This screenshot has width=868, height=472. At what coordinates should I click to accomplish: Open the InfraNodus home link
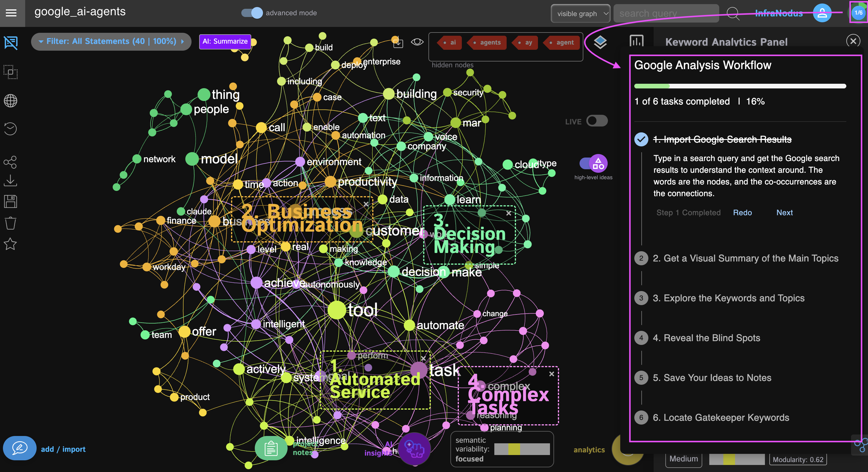click(779, 13)
